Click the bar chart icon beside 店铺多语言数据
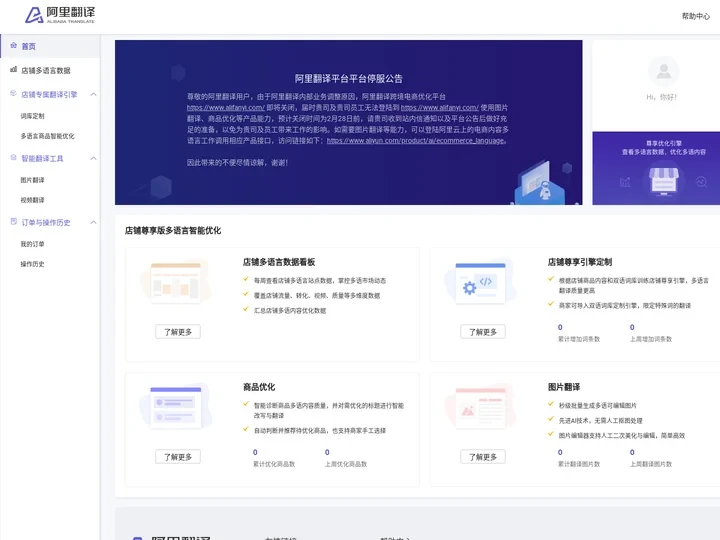Viewport: 720px width, 540px height. (x=13, y=70)
